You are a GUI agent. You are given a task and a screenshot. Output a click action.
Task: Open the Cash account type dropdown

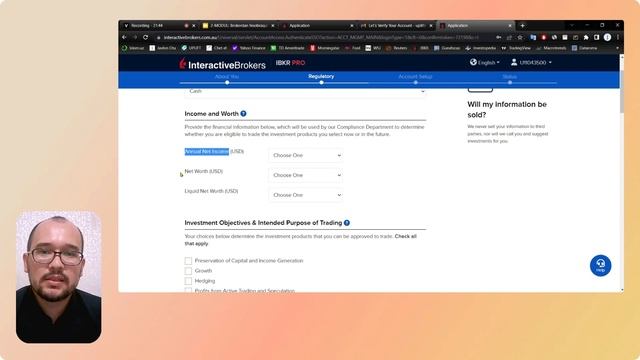pos(305,92)
